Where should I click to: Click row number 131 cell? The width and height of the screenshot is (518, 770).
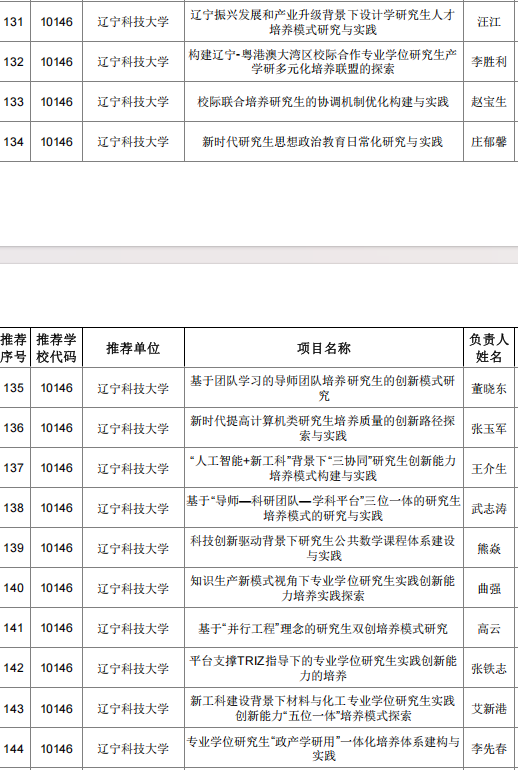[x=13, y=22]
